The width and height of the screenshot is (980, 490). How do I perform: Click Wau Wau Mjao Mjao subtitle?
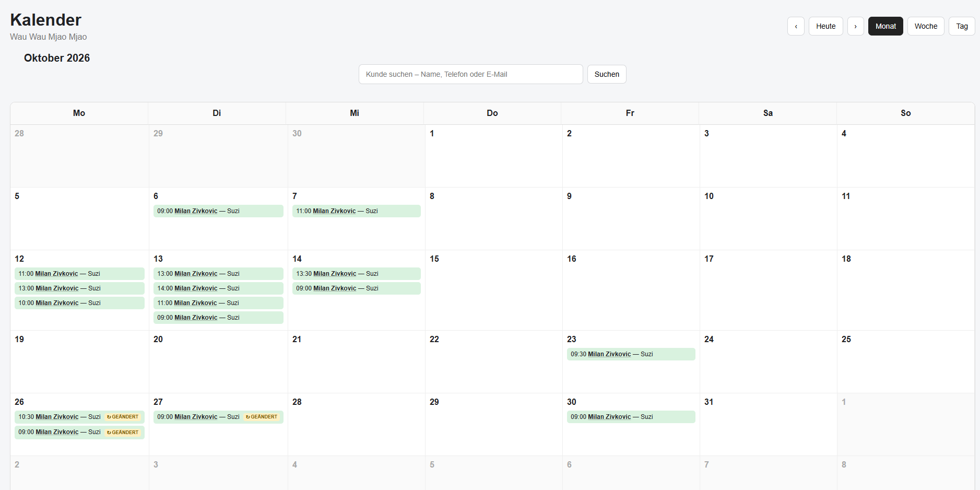[49, 37]
